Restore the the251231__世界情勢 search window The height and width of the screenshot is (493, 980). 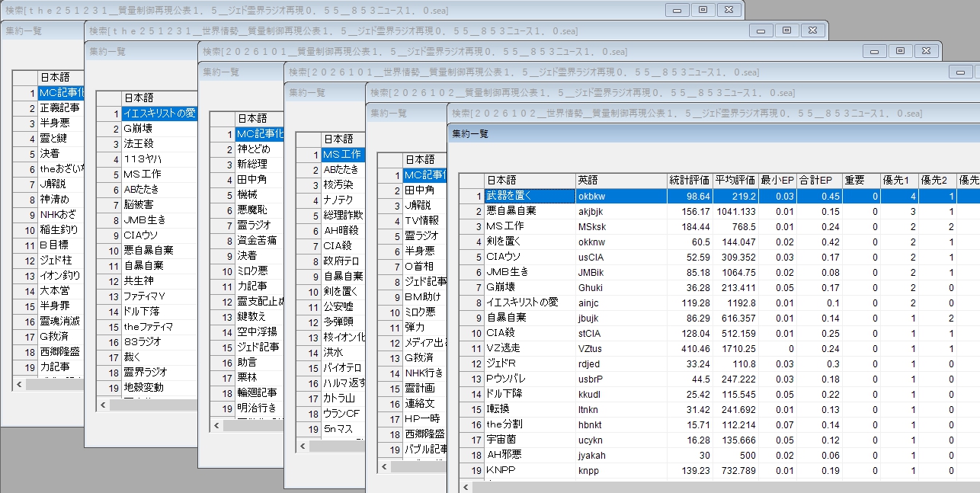coord(786,30)
